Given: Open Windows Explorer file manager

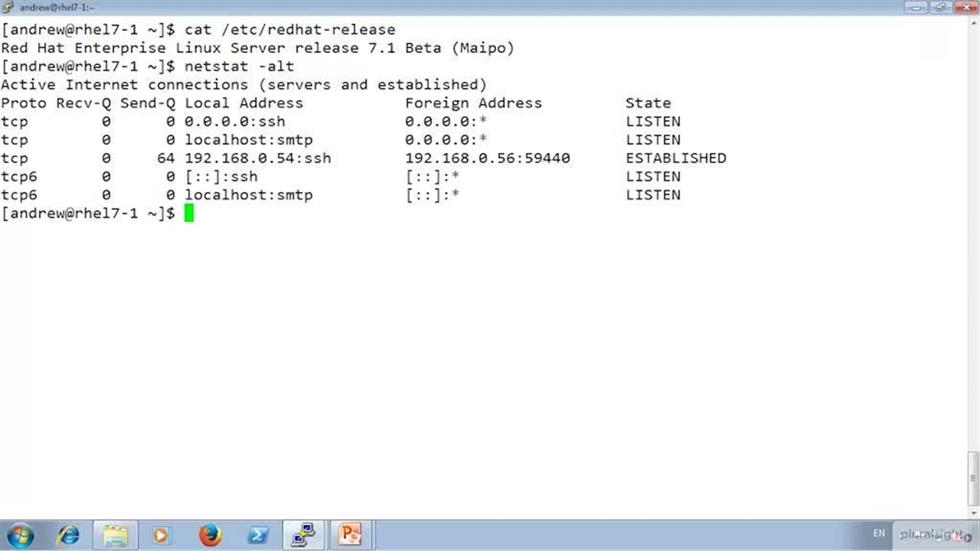Looking at the screenshot, I should [x=116, y=534].
